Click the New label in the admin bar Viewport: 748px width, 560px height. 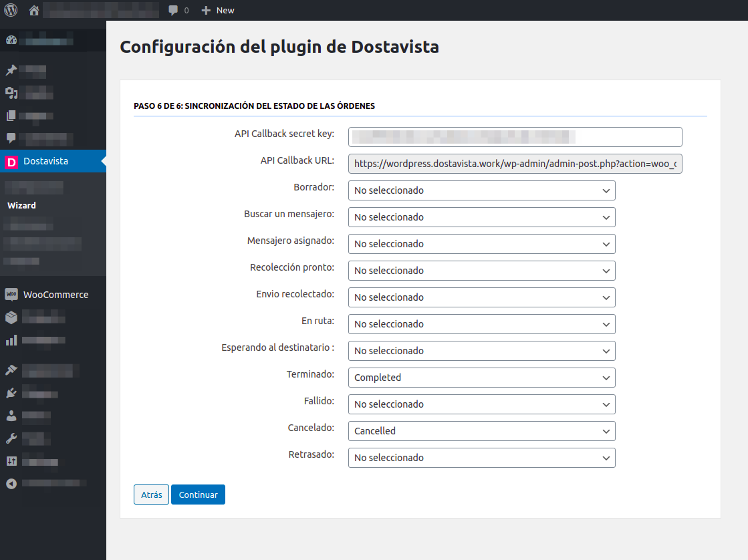pyautogui.click(x=225, y=10)
